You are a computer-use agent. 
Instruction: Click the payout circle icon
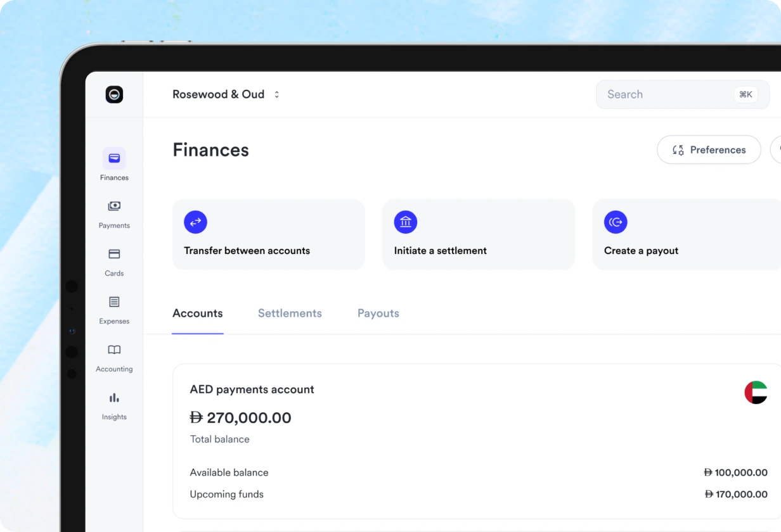(x=616, y=222)
